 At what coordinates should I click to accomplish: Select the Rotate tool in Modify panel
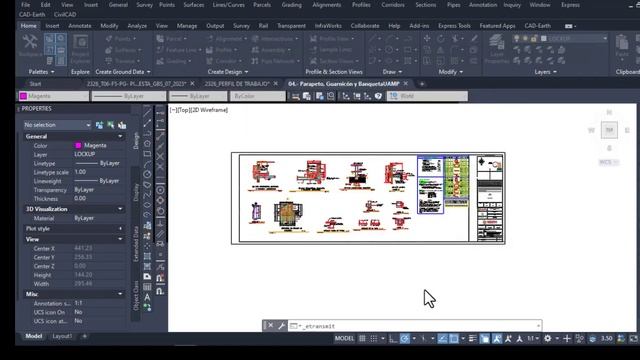tap(440, 39)
